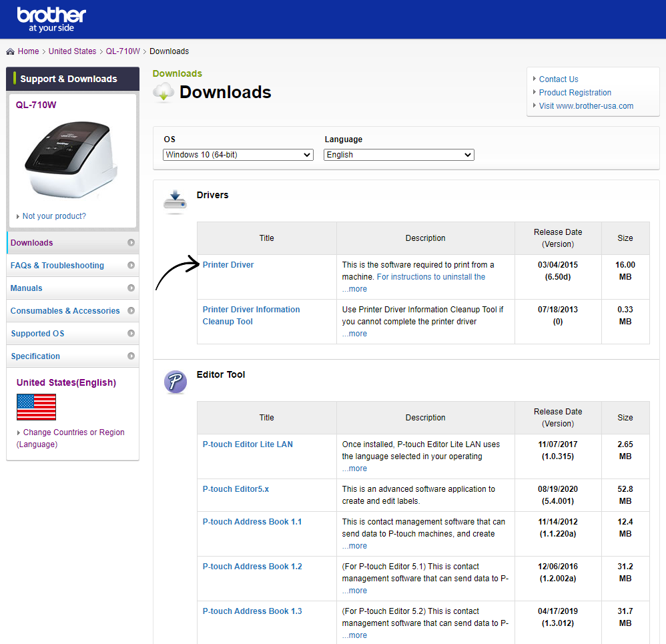The height and width of the screenshot is (644, 666).
Task: Click the Brother logo in header
Action: pos(51,19)
